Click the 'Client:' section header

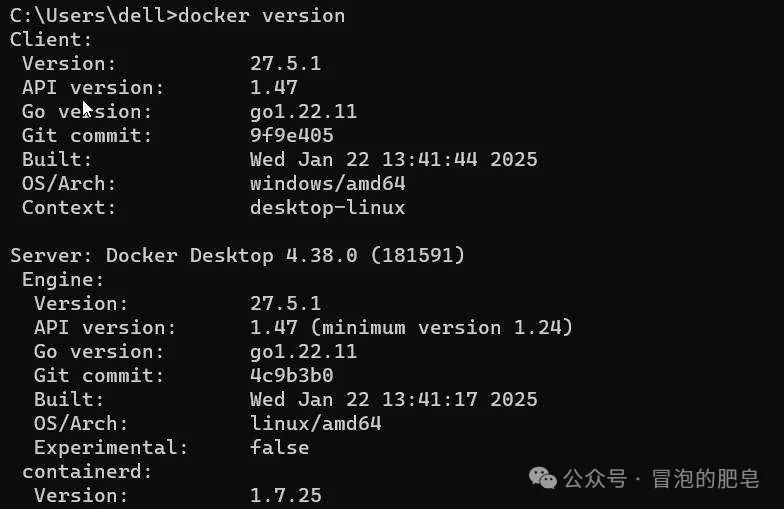click(51, 39)
